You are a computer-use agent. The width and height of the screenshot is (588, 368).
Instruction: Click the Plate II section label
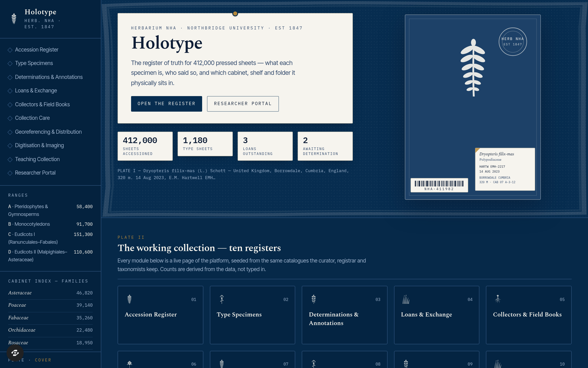[x=131, y=238]
